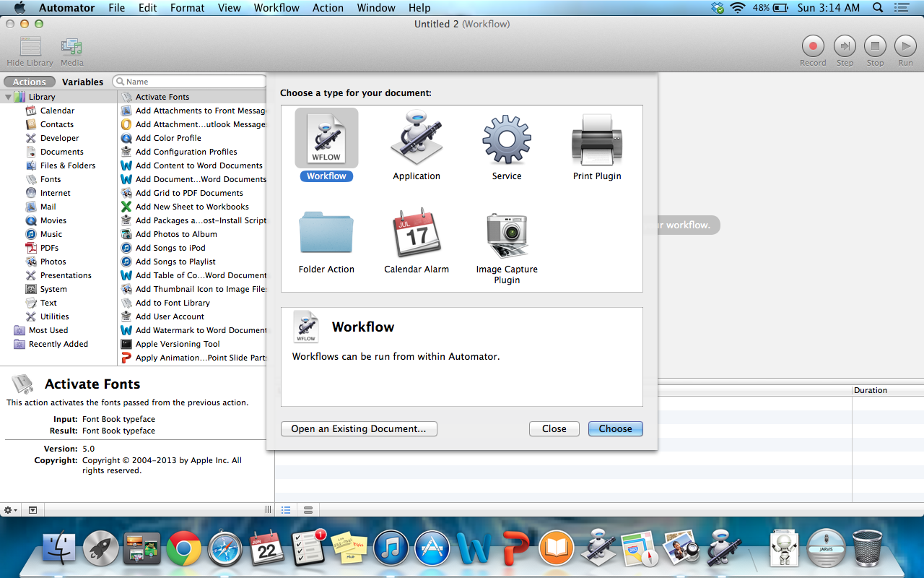Open the Workflow menu
The width and height of the screenshot is (924, 578).
pos(276,8)
